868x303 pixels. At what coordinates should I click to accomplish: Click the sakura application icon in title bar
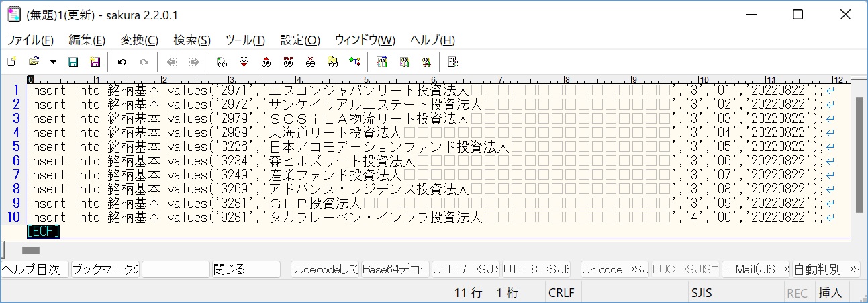[13, 15]
